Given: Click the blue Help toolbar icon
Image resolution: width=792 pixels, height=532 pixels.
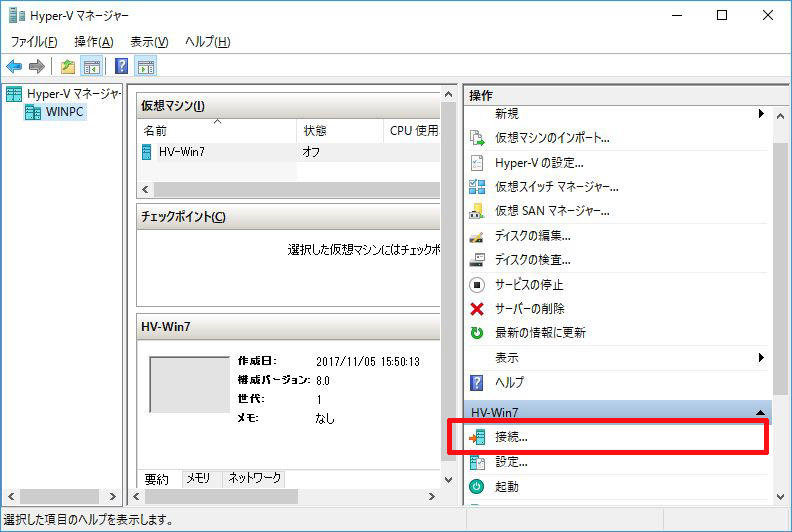Looking at the screenshot, I should pos(121,67).
